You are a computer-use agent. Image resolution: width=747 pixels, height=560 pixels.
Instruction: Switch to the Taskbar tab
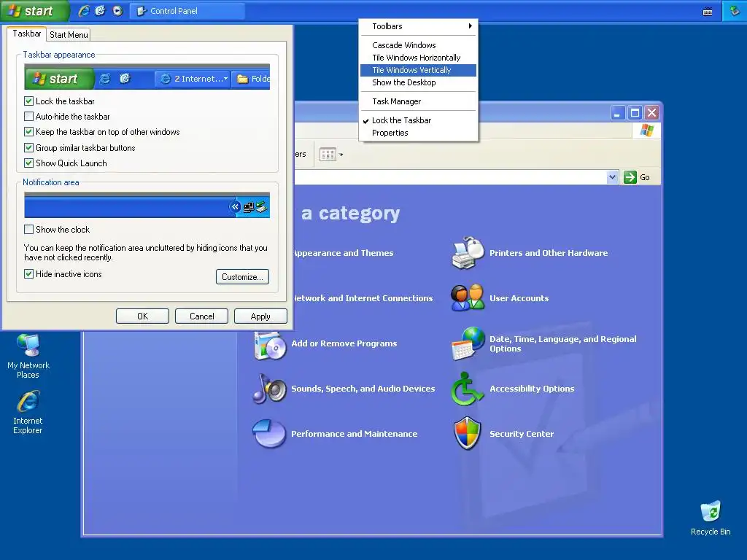pos(27,34)
